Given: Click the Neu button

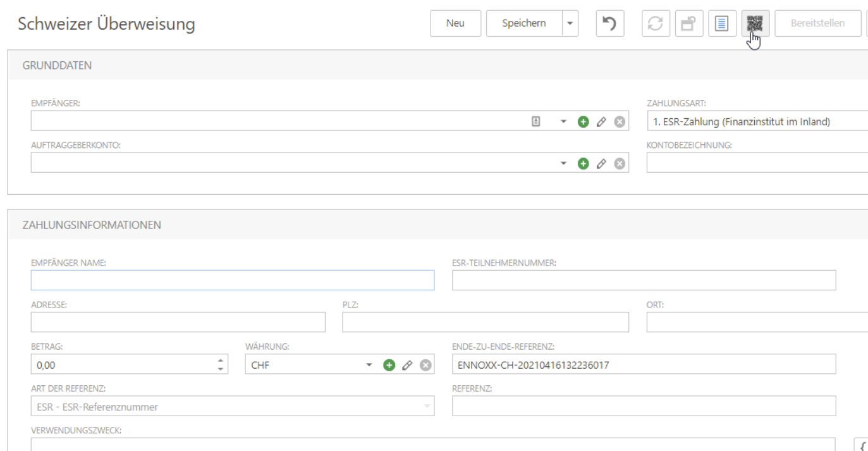Looking at the screenshot, I should pyautogui.click(x=455, y=24).
